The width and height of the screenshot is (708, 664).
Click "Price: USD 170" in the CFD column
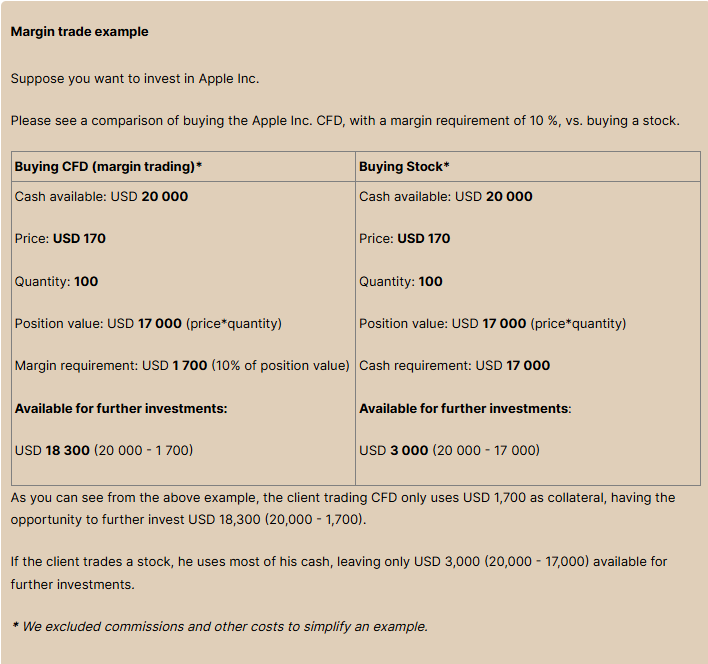click(x=60, y=238)
